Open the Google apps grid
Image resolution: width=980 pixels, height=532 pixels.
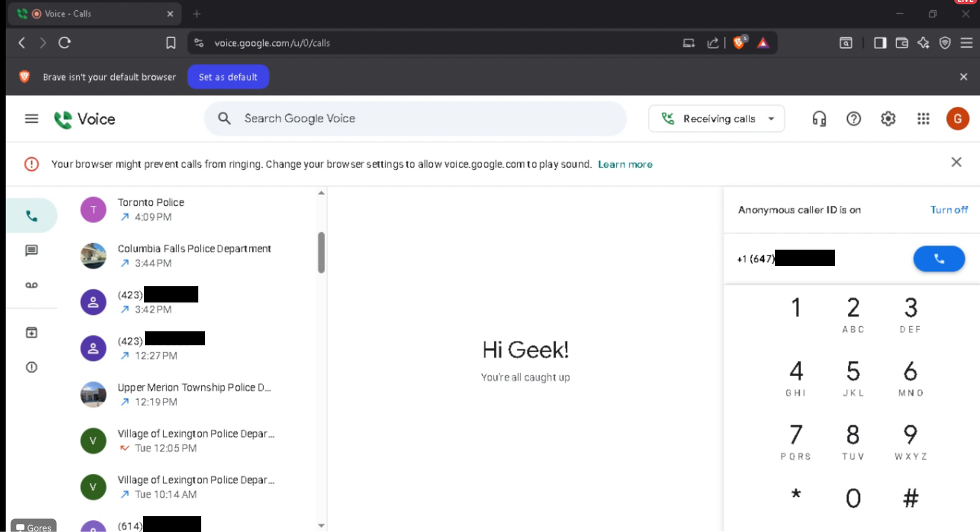[923, 119]
